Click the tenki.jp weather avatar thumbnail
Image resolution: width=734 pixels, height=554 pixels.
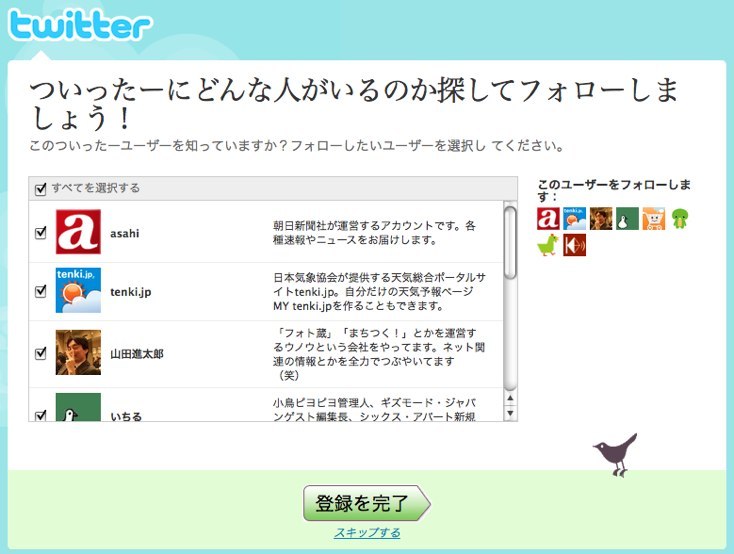pos(78,290)
